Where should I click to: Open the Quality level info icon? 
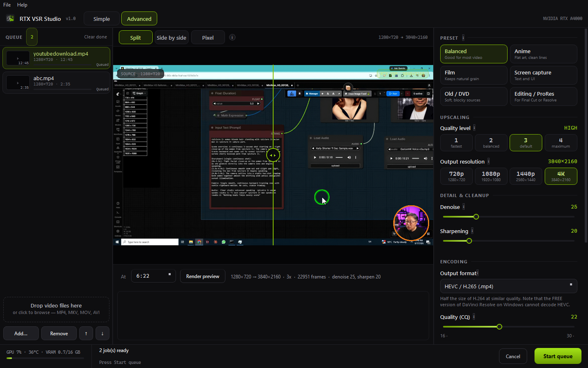click(x=474, y=128)
